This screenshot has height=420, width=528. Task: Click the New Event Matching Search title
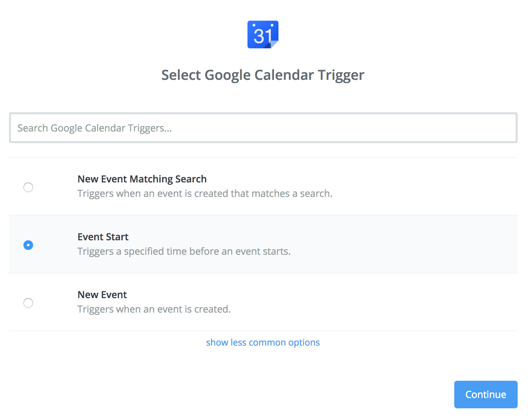(x=142, y=179)
